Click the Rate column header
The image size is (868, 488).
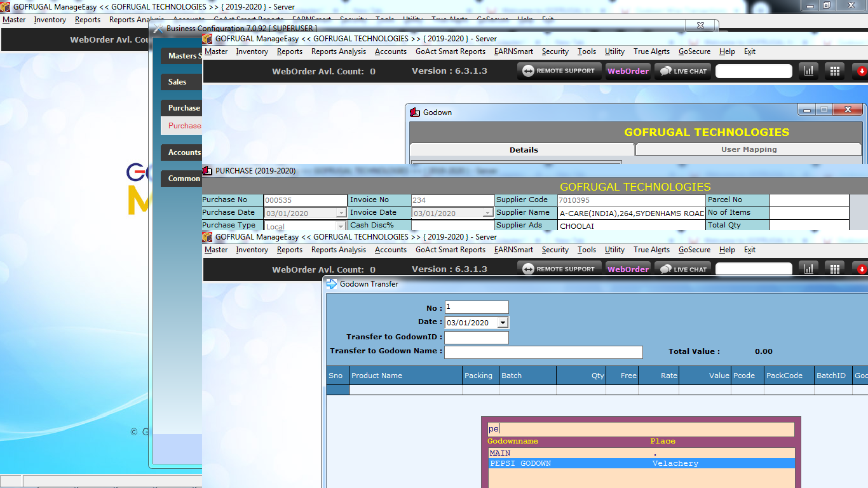coord(659,376)
